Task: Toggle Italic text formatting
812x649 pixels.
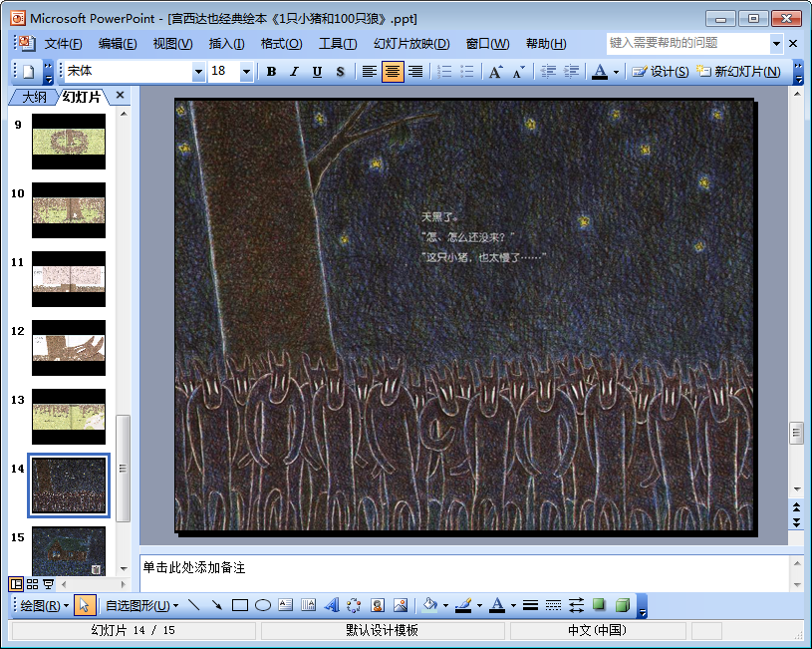Action: (294, 72)
